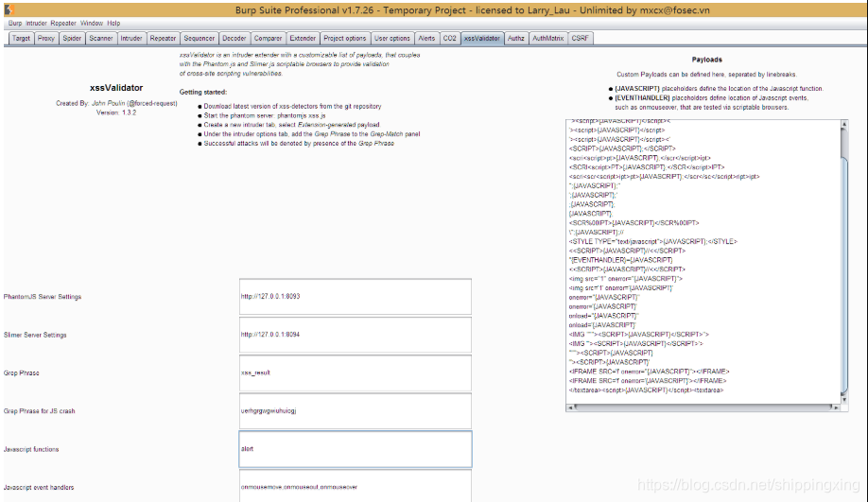The image size is (868, 502).
Task: Open the Intruder menu in menu bar
Action: tap(36, 24)
